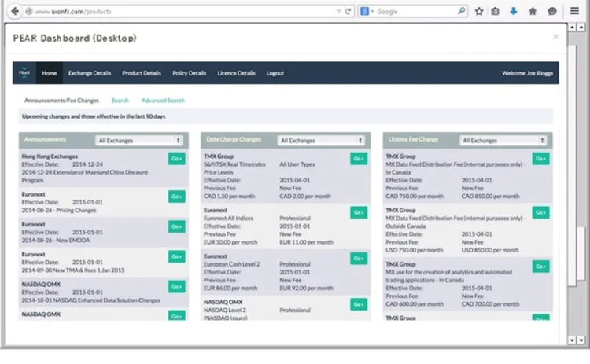Open the Data Charge Changes exchanges dropdown
The image size is (590, 364).
(321, 140)
